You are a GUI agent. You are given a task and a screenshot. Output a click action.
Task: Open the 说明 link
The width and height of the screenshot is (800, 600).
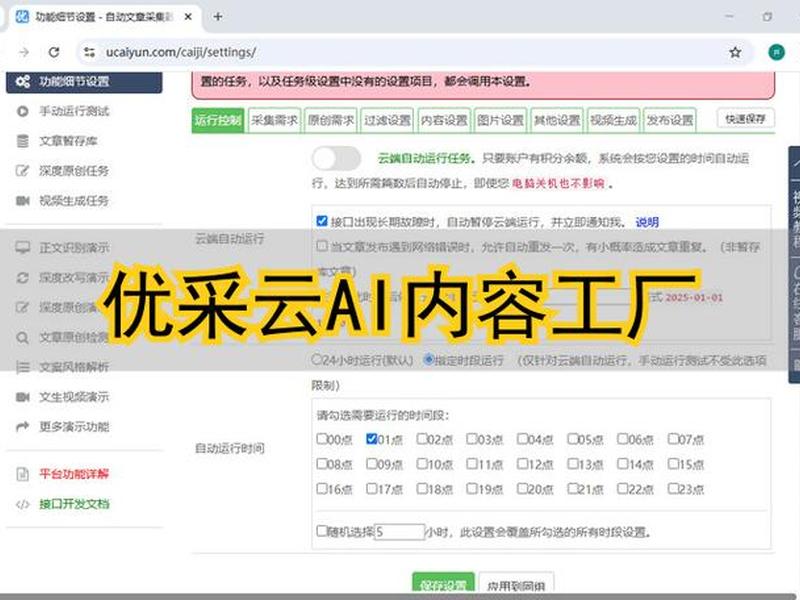pos(647,222)
